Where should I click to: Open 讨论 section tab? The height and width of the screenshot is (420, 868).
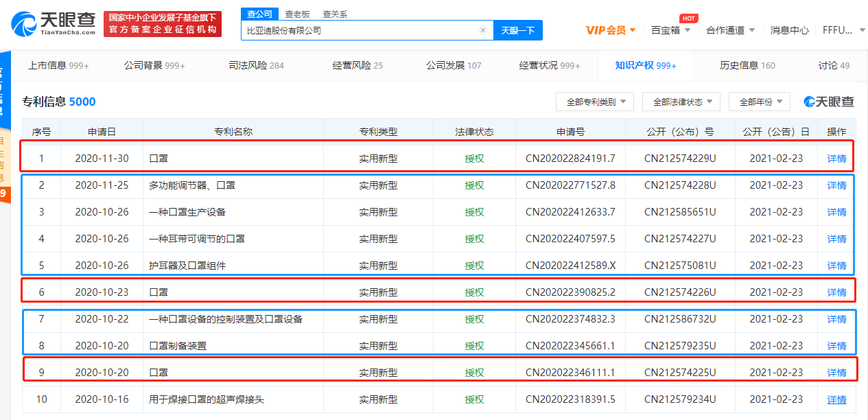[834, 65]
